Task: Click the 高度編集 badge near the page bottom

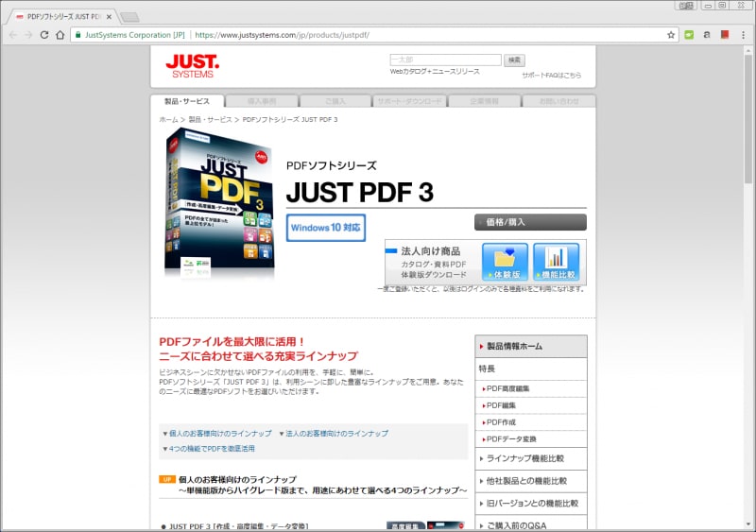Action: point(406,526)
